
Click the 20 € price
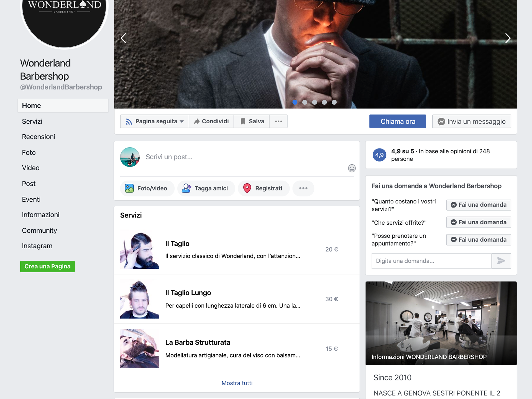332,249
